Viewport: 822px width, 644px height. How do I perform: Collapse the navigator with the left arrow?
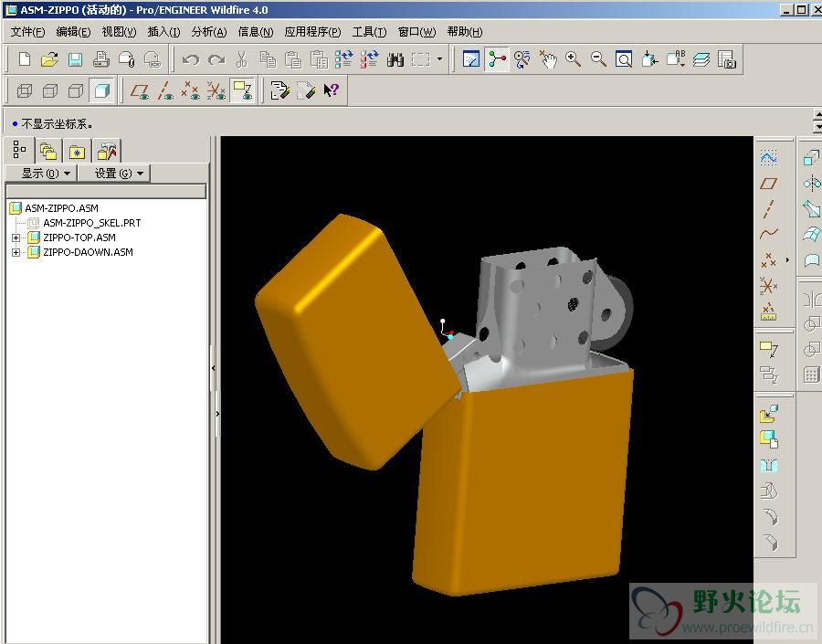click(x=214, y=368)
